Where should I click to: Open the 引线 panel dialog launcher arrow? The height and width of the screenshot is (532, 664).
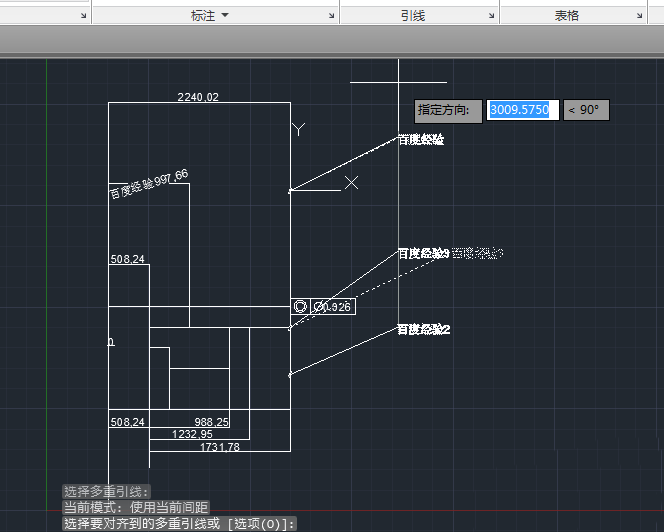click(491, 16)
